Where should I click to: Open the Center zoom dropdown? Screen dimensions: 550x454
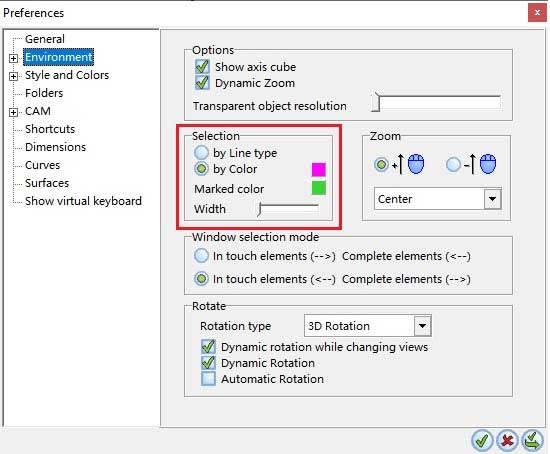point(492,199)
